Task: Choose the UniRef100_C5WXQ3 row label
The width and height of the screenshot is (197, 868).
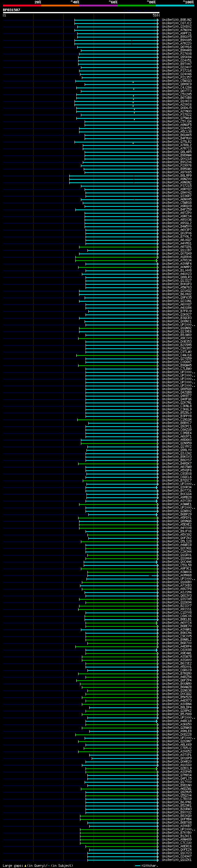Action: [176, 81]
